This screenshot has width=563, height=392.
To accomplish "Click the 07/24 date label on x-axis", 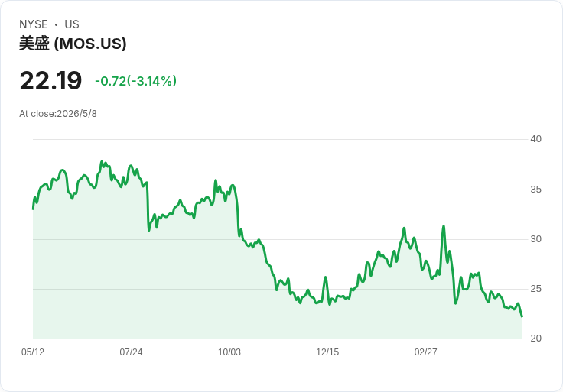I will point(131,352).
